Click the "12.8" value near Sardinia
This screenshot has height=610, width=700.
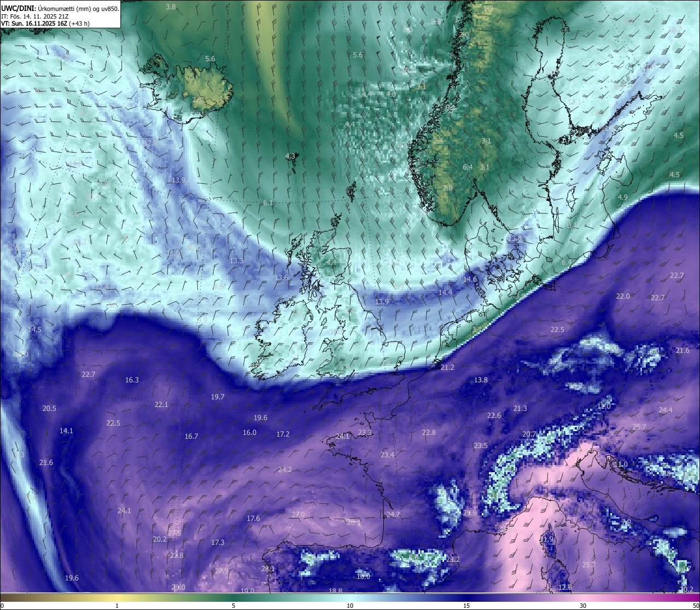565,588
